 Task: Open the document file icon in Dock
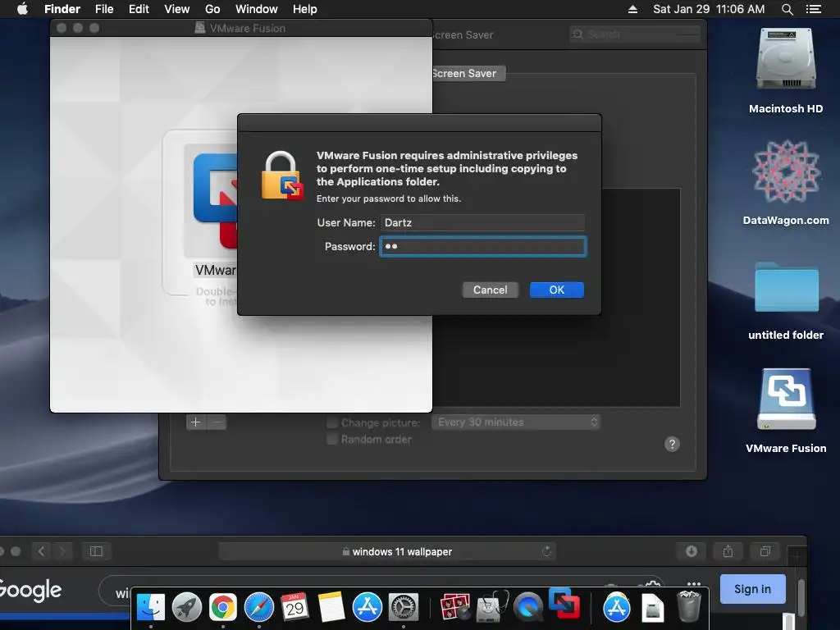click(x=652, y=607)
